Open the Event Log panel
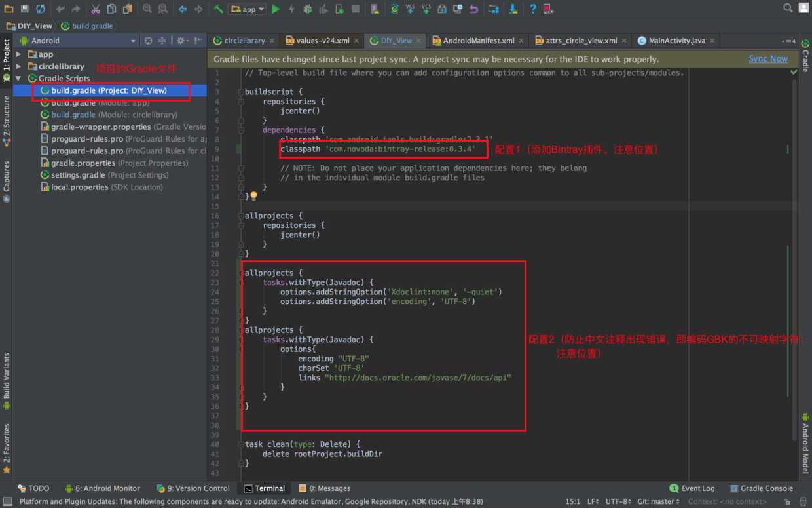 click(692, 488)
